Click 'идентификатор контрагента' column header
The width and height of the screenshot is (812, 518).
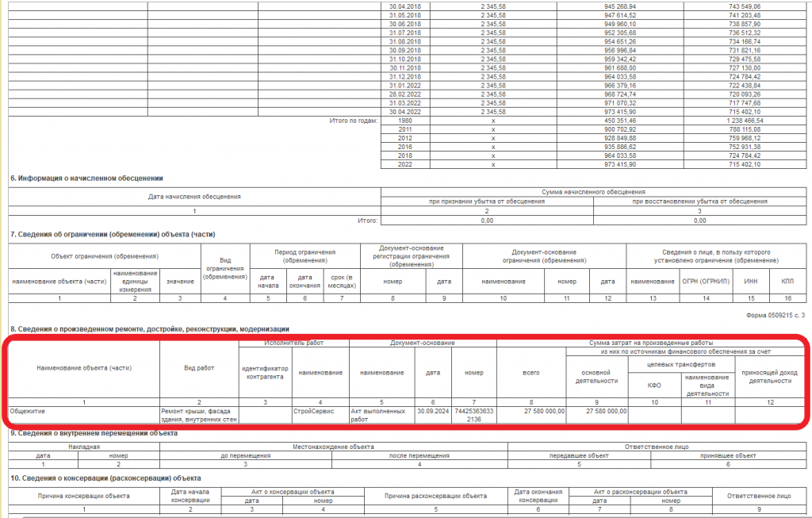click(265, 373)
